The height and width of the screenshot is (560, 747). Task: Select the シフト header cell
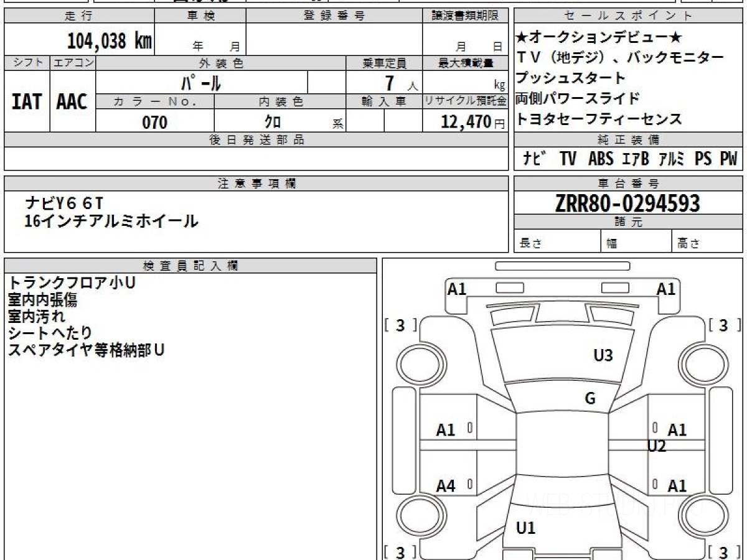pyautogui.click(x=27, y=63)
